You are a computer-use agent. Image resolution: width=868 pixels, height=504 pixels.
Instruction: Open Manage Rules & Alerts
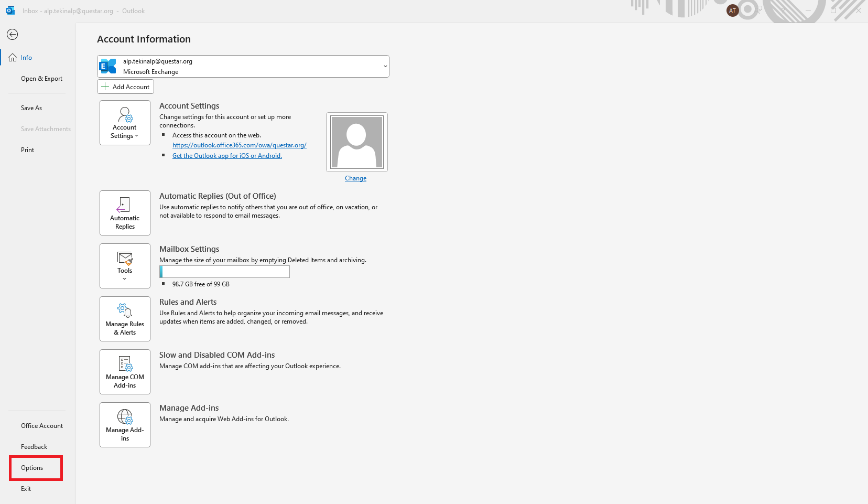(125, 319)
